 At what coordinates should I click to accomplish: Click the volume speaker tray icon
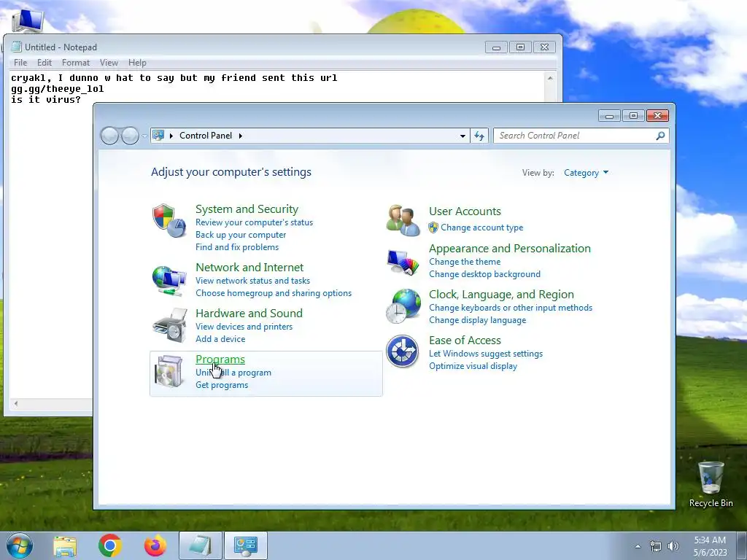673,546
